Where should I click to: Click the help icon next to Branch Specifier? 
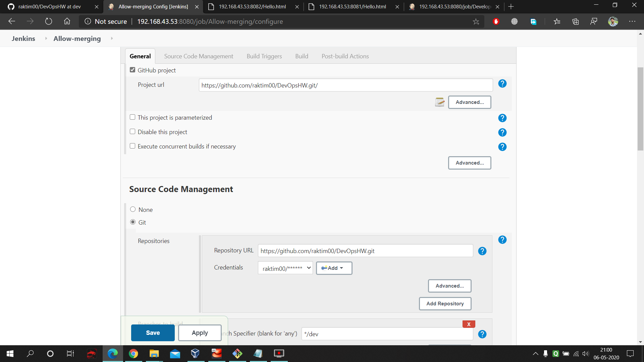tap(482, 334)
